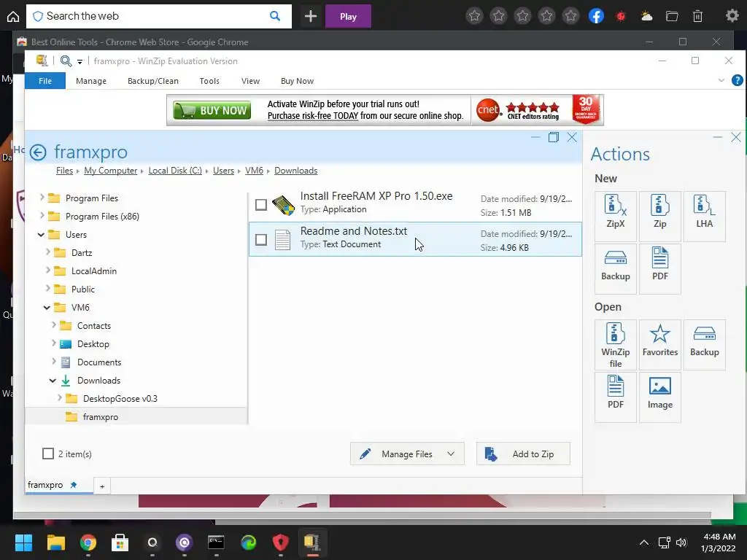Expand the LocalAdmin folder
This screenshot has width=747, height=560.
coord(47,270)
